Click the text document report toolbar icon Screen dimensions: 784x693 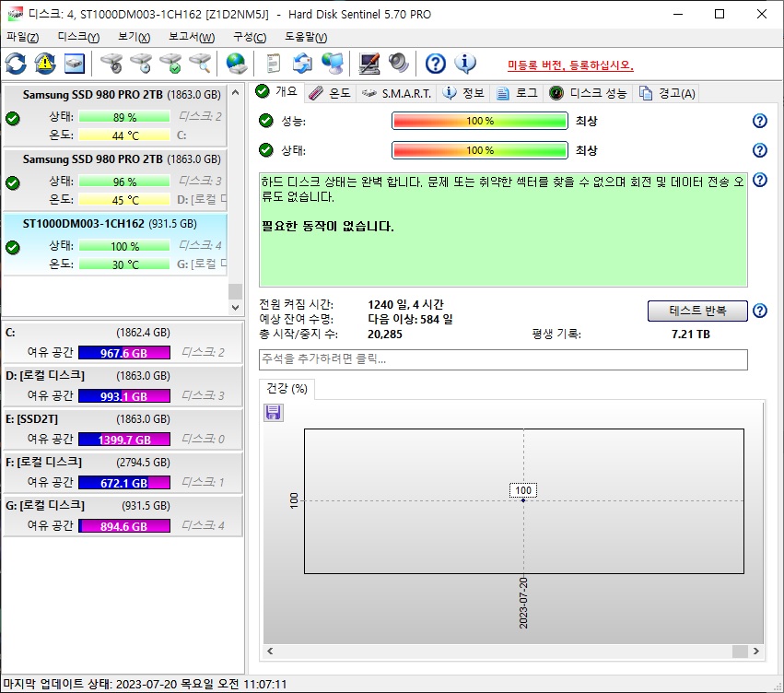pos(273,64)
